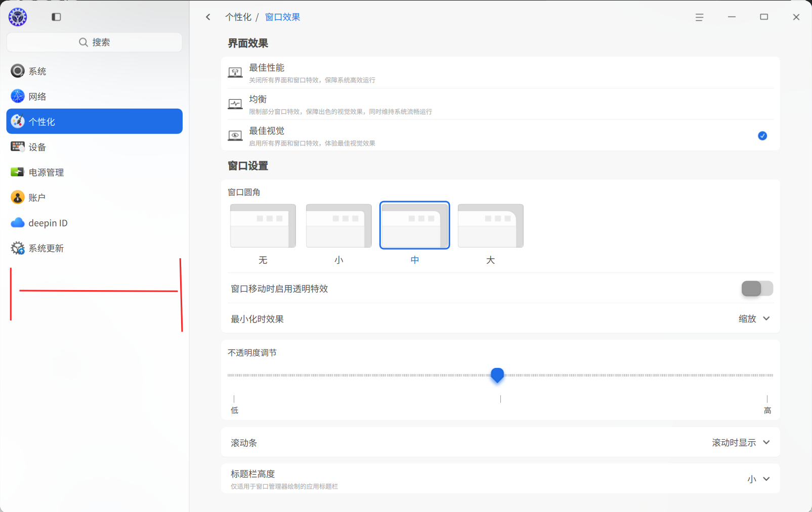Select the 大 window corner thumbnail
This screenshot has width=812, height=512.
pyautogui.click(x=491, y=226)
